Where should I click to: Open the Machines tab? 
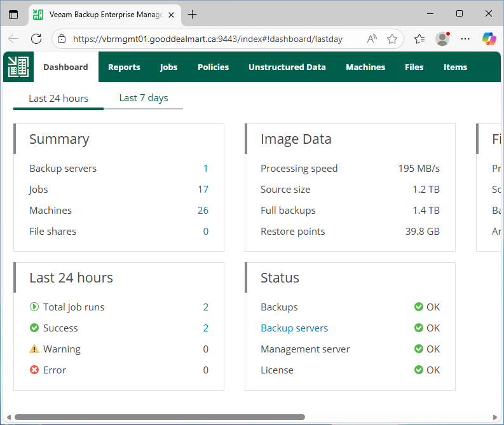pyautogui.click(x=365, y=67)
